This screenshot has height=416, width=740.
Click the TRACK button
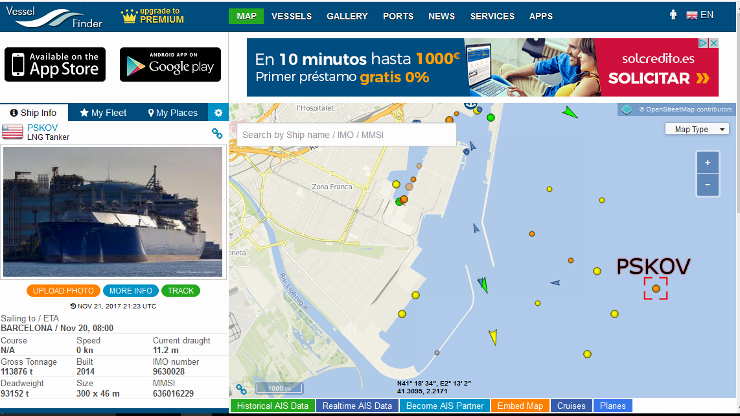(x=181, y=291)
